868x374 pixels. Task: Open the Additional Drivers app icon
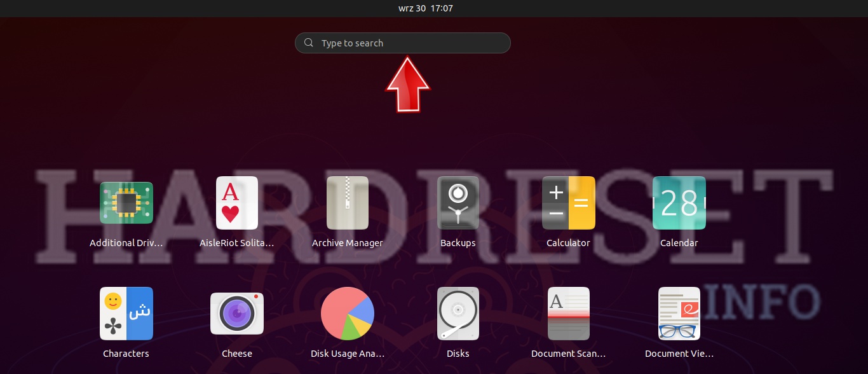(x=126, y=203)
